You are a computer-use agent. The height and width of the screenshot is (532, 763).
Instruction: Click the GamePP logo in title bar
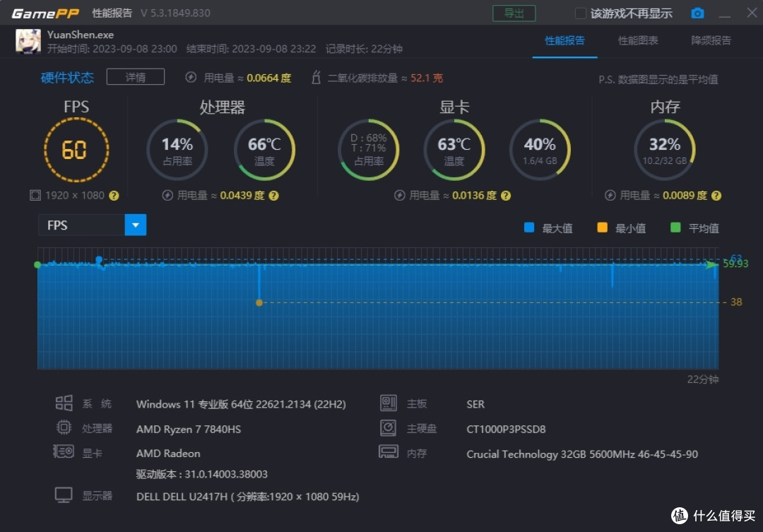[x=45, y=13]
